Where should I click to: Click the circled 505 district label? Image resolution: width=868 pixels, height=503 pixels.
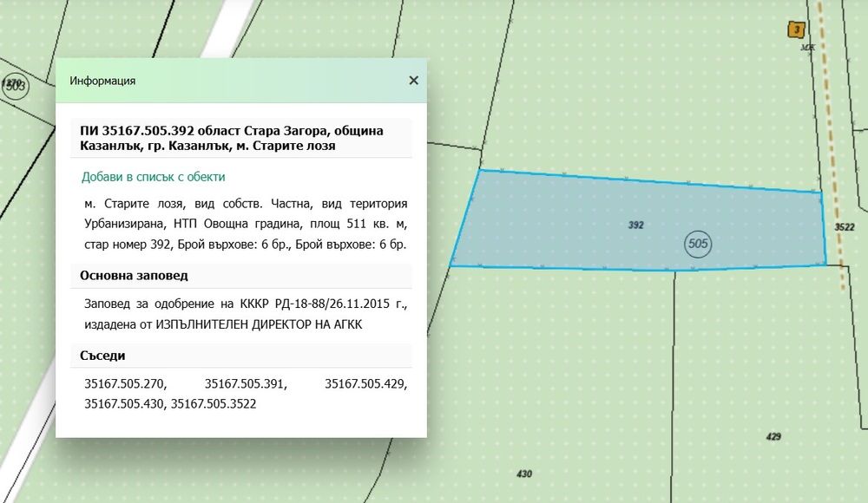698,244
